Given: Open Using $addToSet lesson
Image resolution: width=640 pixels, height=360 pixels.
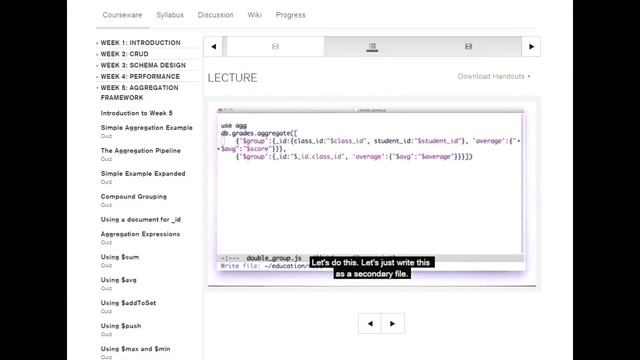Looking at the screenshot, I should point(128,303).
